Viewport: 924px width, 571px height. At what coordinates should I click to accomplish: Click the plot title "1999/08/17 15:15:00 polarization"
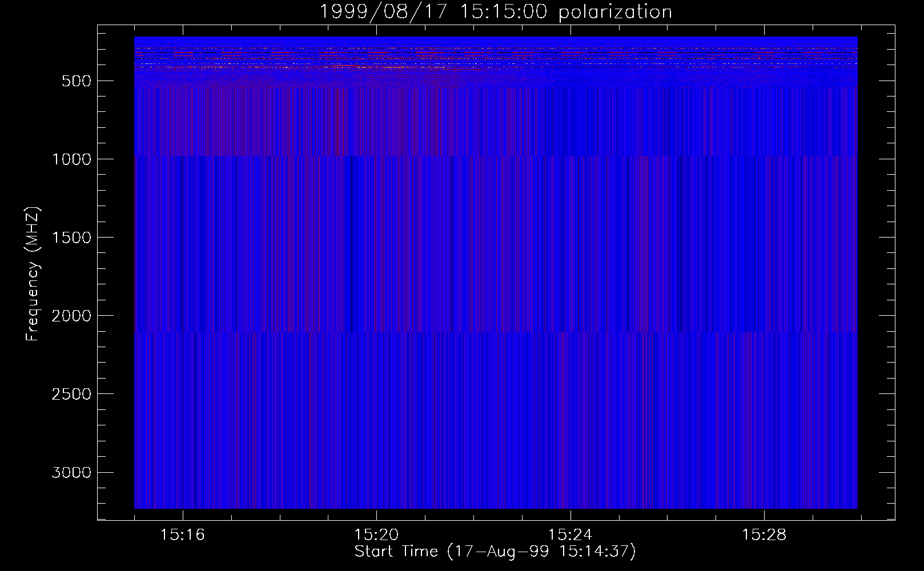[x=496, y=11]
